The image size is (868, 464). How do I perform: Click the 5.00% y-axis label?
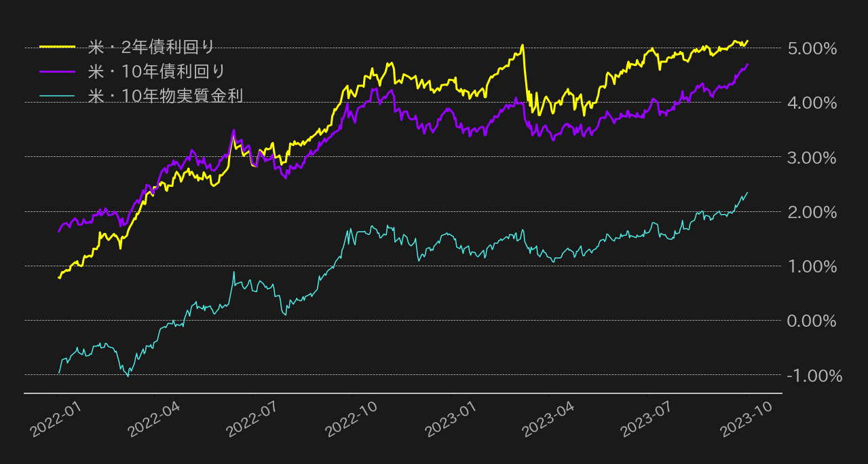pos(811,49)
